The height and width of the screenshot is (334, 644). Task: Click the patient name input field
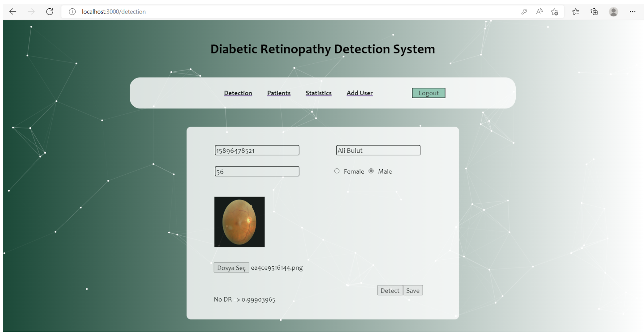click(x=378, y=150)
